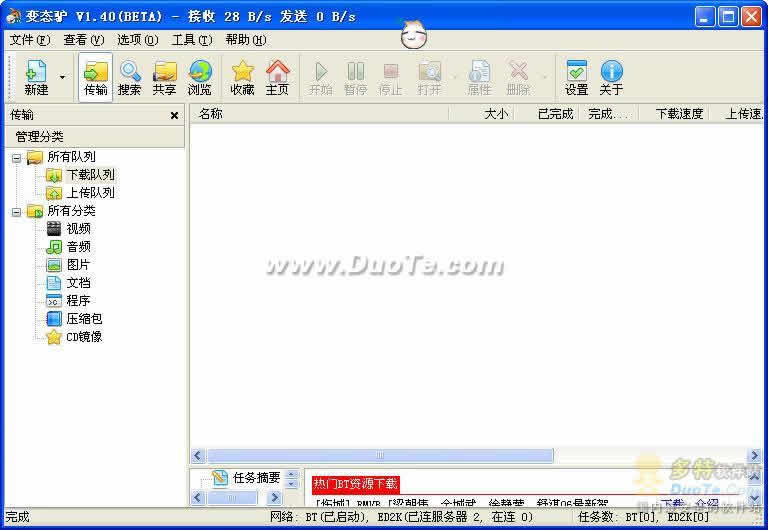Viewport: 768px width, 530px height.
Task: Select the 传输 (Transfer) toolbar button
Action: 96,77
